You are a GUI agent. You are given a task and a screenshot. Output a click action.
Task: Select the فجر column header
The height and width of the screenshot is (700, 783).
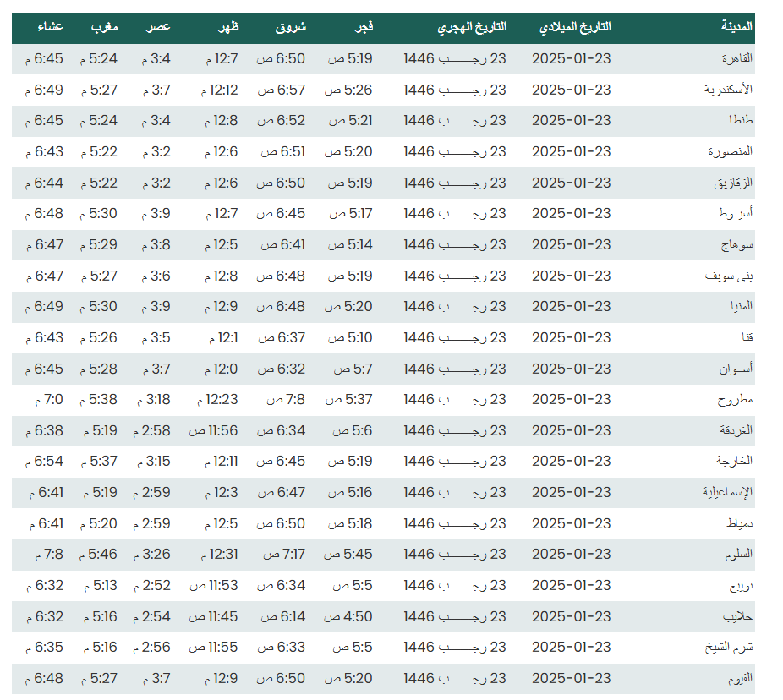[364, 27]
